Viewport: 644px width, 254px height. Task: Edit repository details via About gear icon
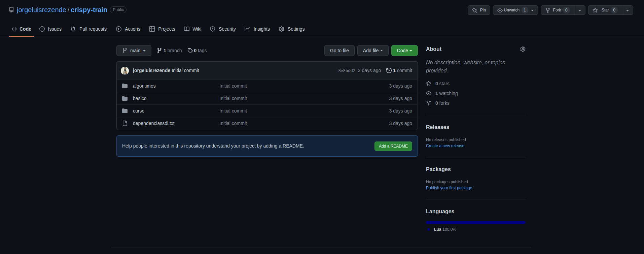point(523,49)
